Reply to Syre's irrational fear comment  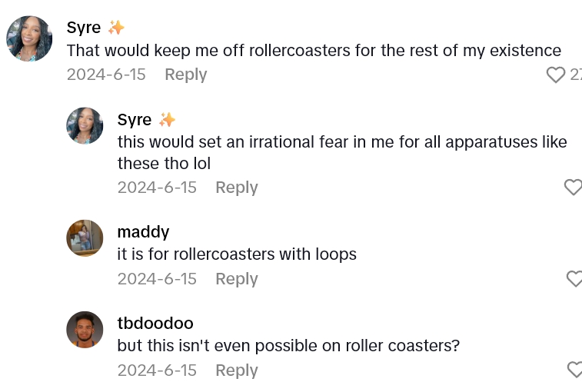click(237, 188)
